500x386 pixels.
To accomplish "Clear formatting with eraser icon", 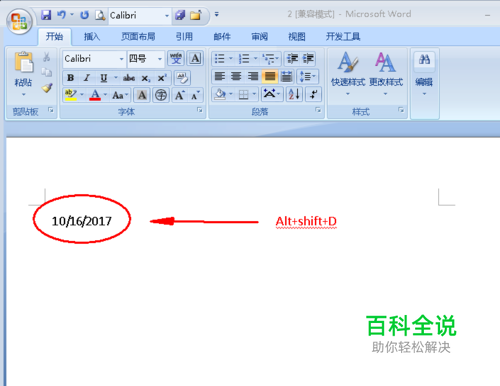I will pos(182,78).
